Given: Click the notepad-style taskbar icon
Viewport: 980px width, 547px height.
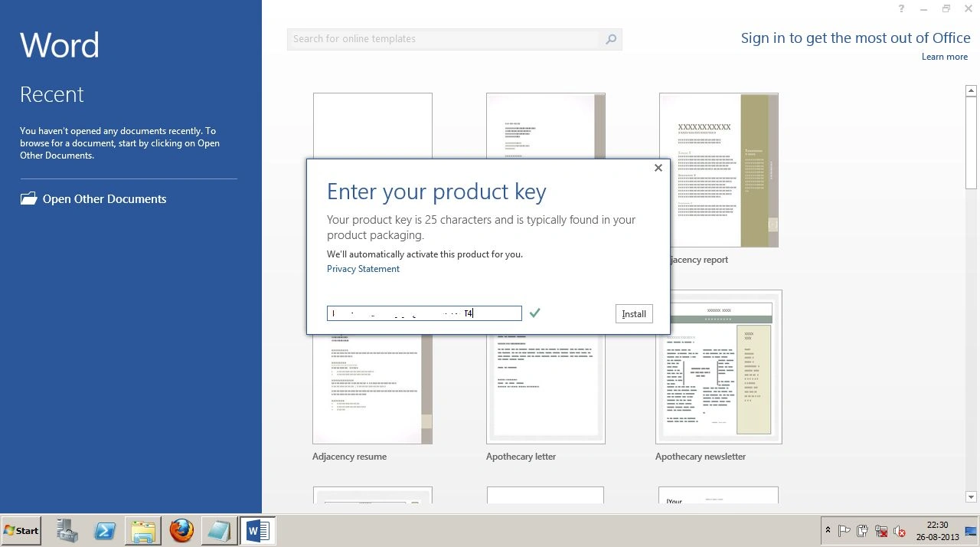Looking at the screenshot, I should tap(219, 530).
